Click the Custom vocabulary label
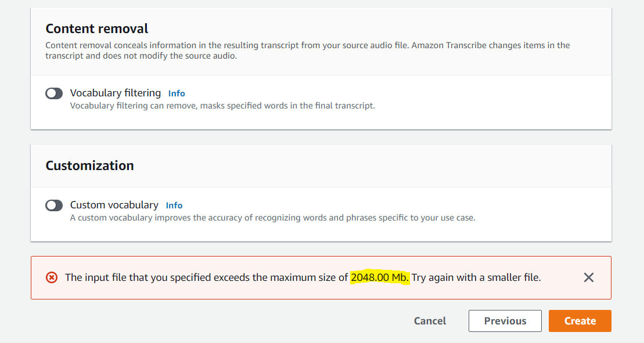644x343 pixels. 114,205
